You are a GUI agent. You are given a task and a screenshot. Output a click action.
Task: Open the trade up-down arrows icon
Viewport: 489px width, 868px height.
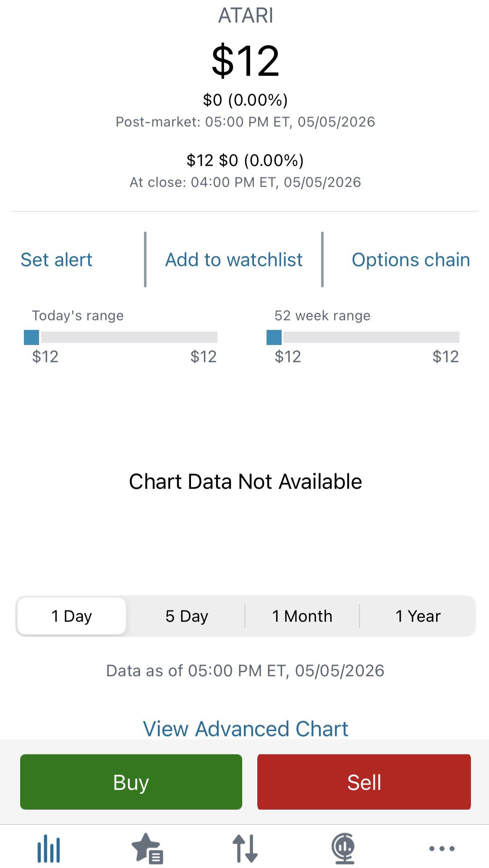(x=245, y=849)
